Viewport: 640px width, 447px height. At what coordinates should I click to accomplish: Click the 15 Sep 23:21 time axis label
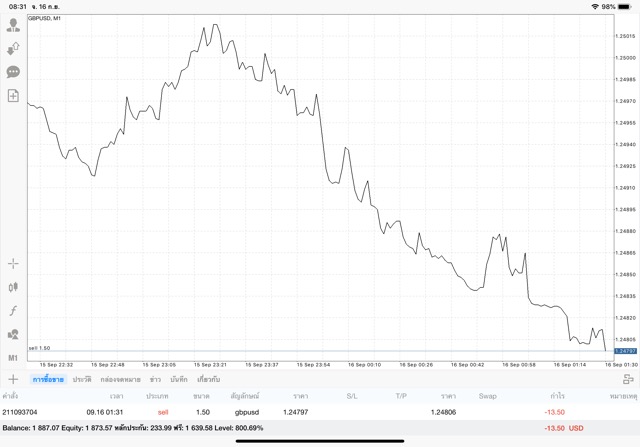pos(210,365)
